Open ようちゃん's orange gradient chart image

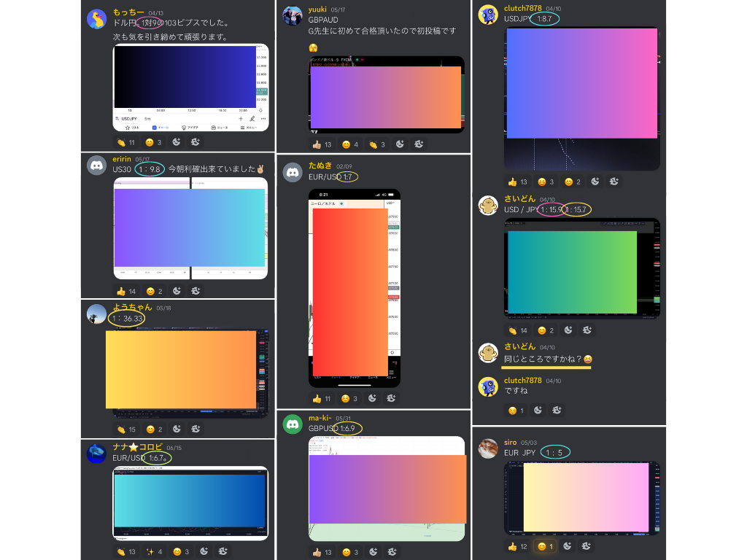181,369
